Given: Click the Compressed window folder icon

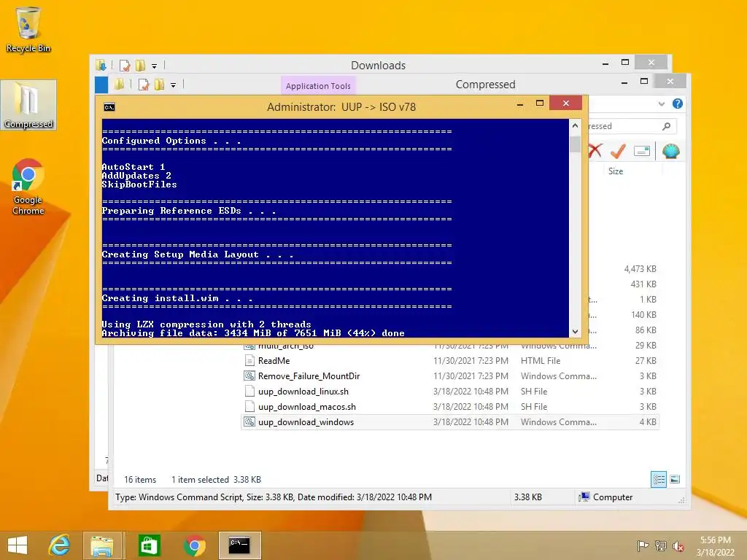Looking at the screenshot, I should 119,85.
